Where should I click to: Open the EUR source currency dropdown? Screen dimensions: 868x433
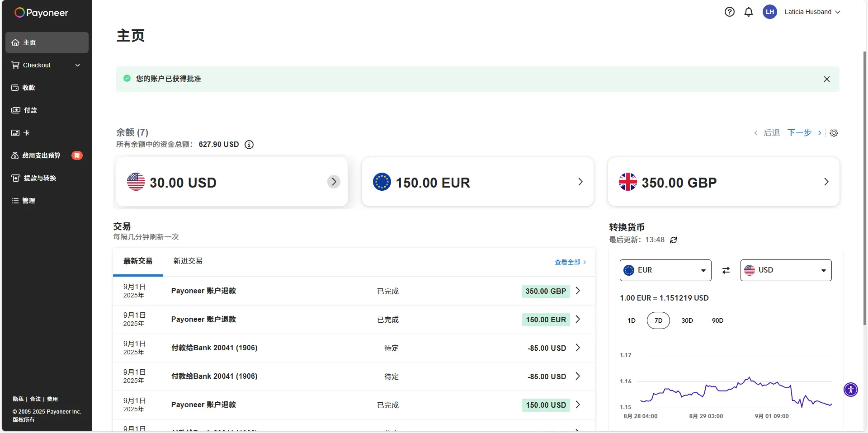pos(665,270)
